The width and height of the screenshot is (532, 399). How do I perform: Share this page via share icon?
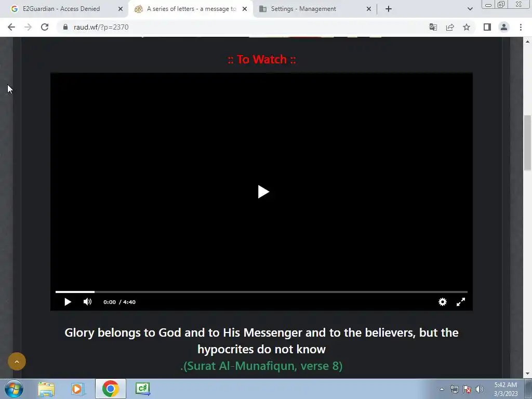(450, 27)
